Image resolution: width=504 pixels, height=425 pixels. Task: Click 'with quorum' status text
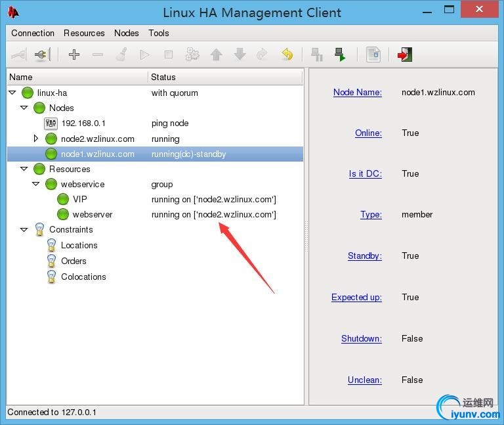175,93
